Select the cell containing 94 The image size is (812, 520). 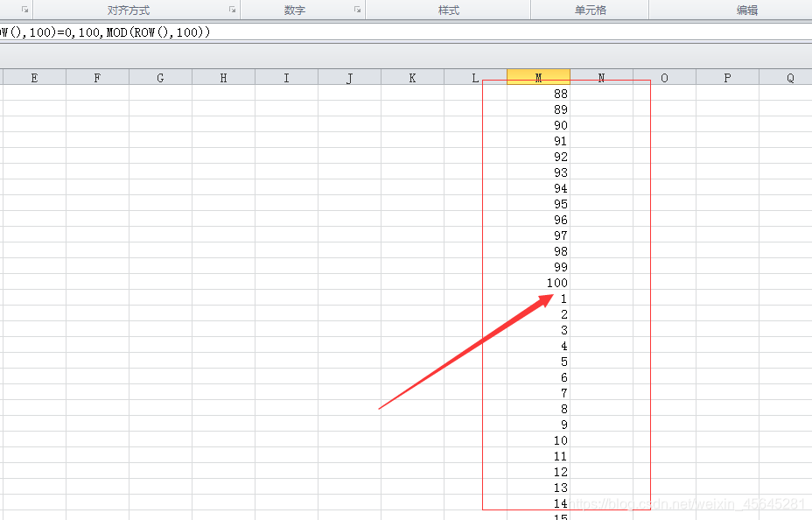click(539, 187)
